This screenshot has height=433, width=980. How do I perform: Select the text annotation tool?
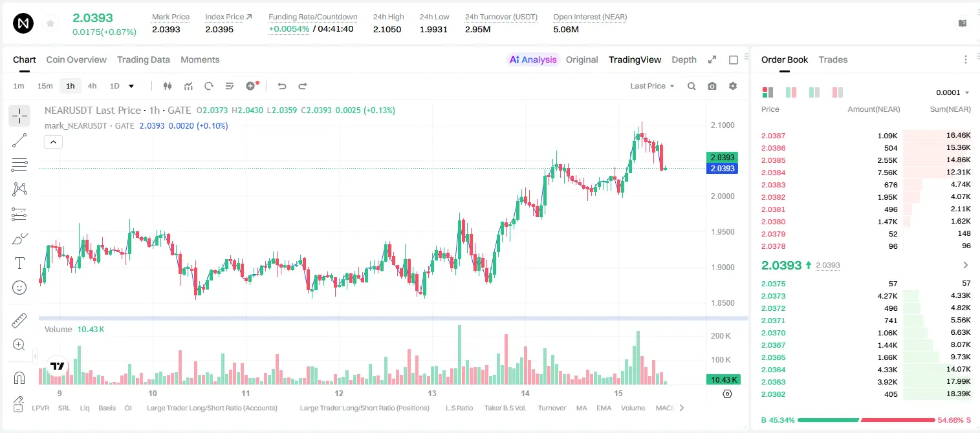point(19,263)
